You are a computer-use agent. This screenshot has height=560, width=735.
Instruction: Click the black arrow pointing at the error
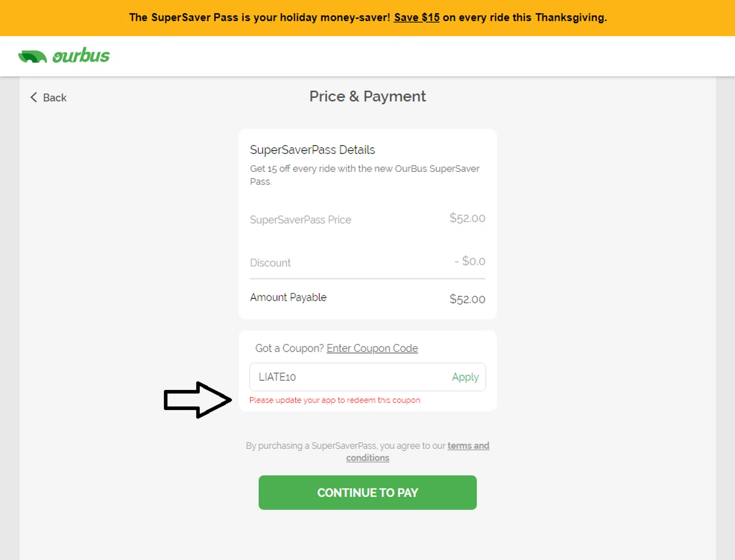(x=197, y=400)
